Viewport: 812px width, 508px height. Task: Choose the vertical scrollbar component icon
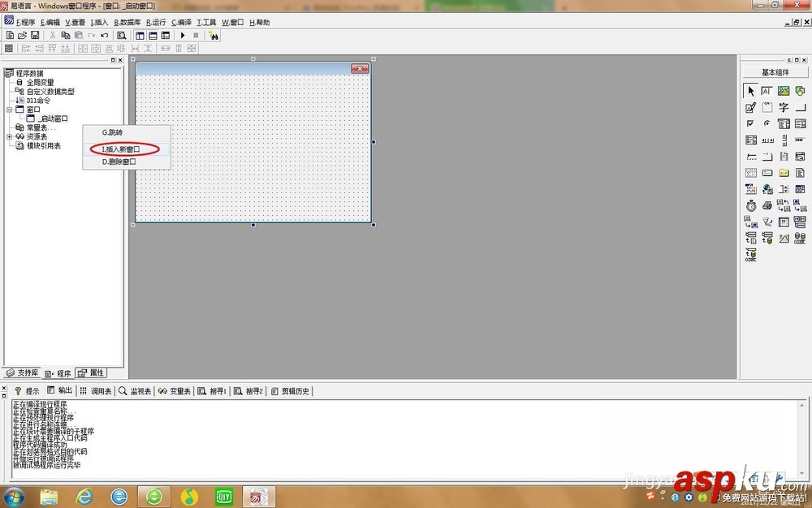click(784, 140)
